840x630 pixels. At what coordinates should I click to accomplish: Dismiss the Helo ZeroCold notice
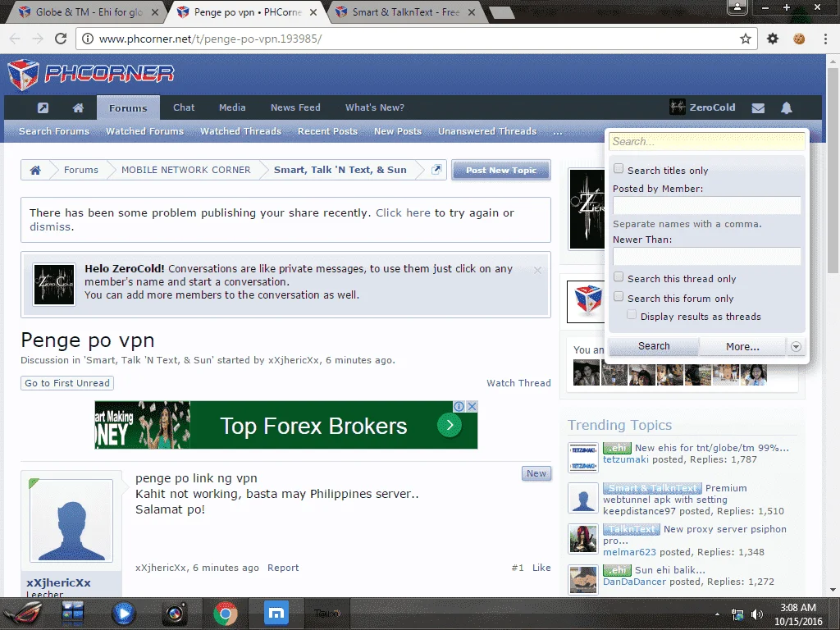tap(537, 270)
